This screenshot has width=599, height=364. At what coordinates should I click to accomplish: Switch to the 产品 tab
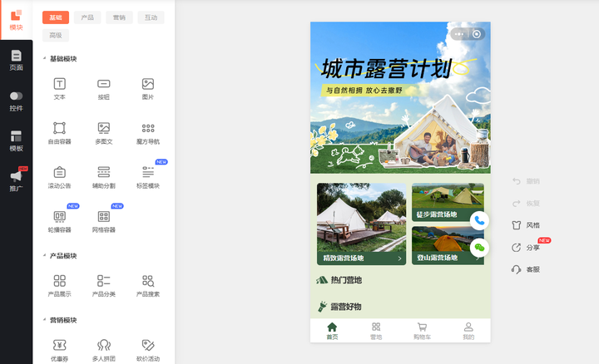click(x=87, y=17)
